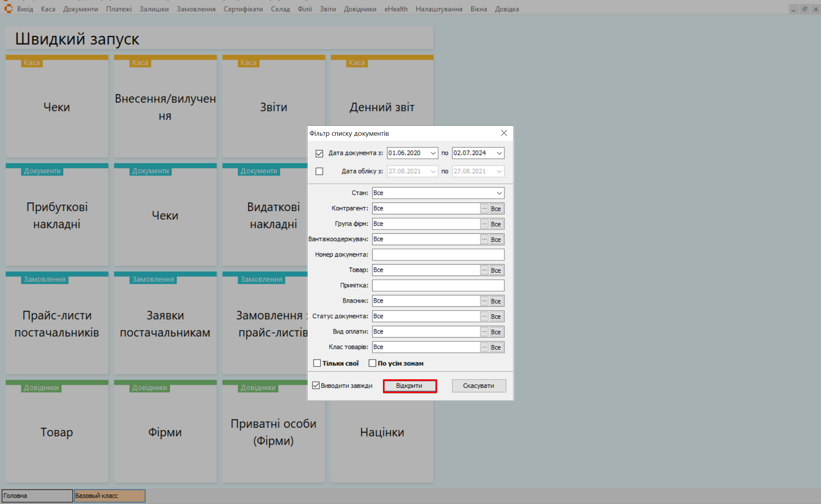Check the Тільки свої option
The image size is (821, 504).
pos(317,363)
